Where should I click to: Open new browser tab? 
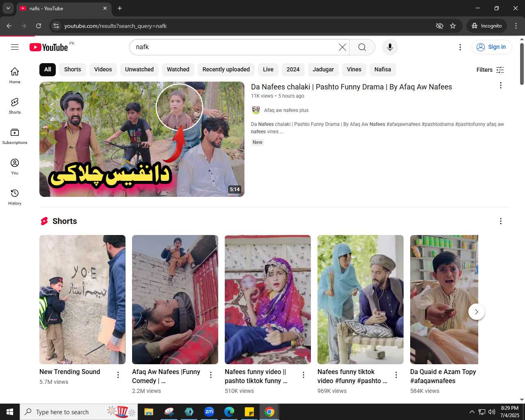(120, 8)
